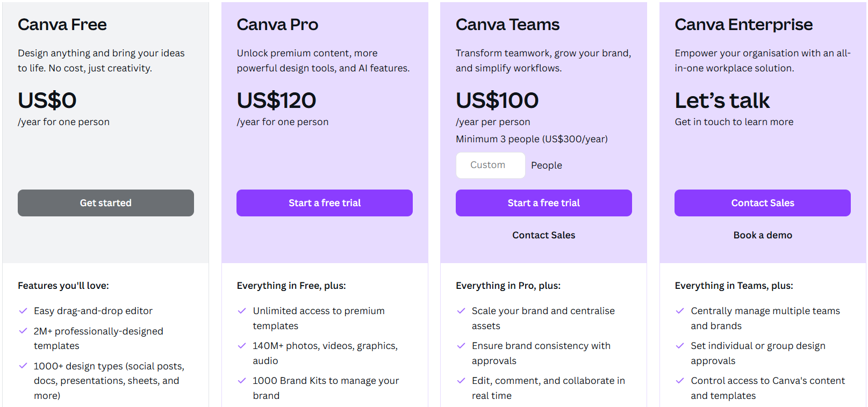Click checkmark icon beside 1000+ design types
The width and height of the screenshot is (868, 407).
pyautogui.click(x=23, y=366)
